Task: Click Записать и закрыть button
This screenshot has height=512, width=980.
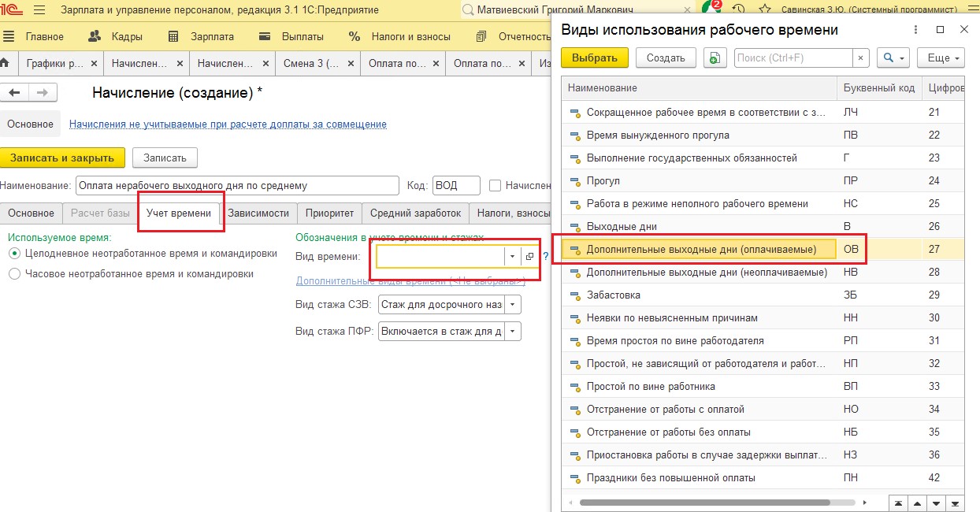Action: pos(62,158)
